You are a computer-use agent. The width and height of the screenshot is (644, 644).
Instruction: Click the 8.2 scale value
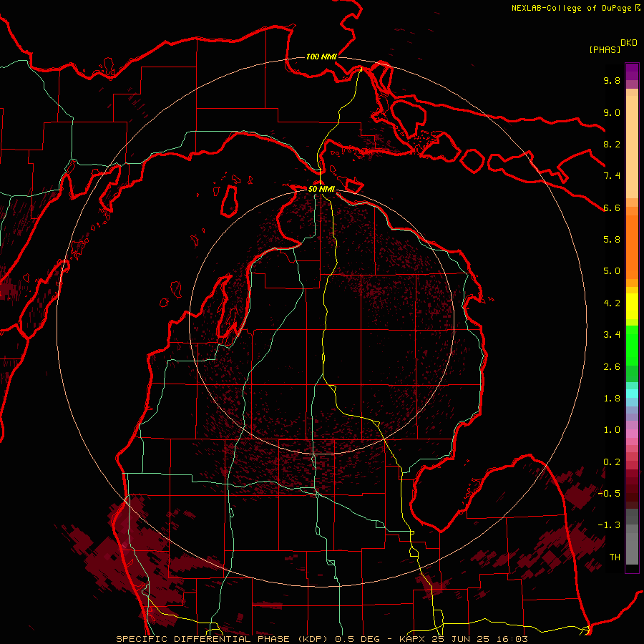(612, 144)
